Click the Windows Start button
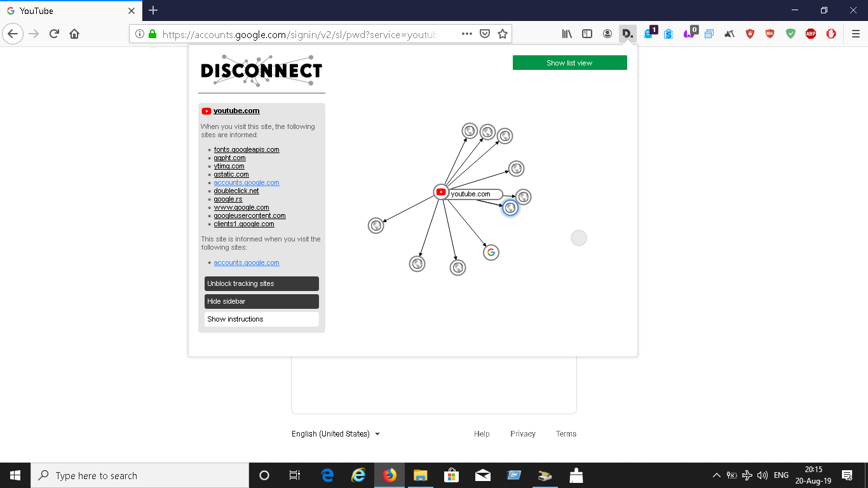 click(15, 475)
